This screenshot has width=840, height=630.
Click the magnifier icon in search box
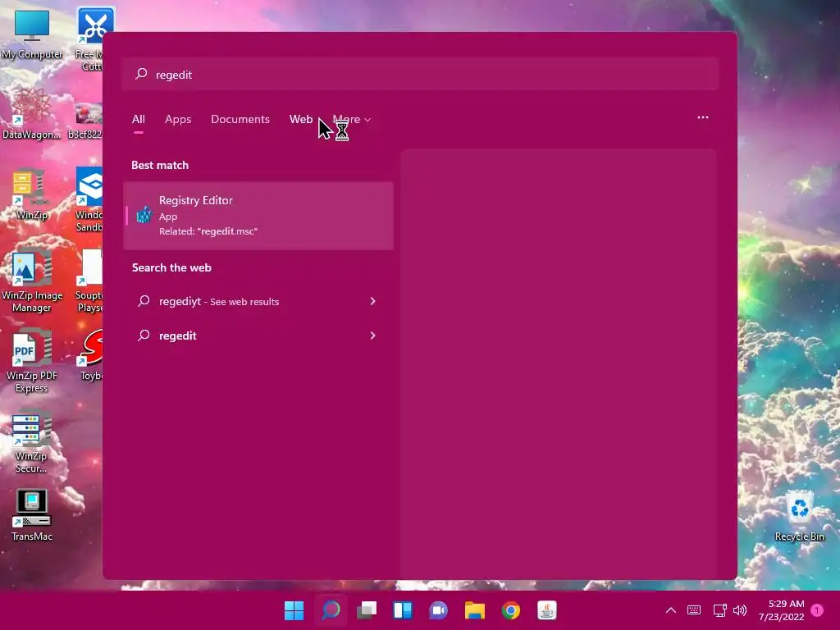(141, 73)
